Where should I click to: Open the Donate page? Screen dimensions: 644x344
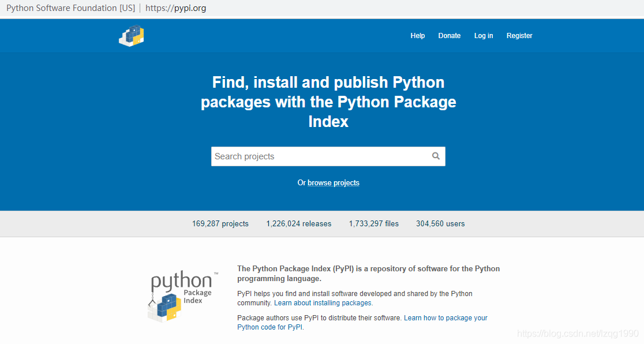450,36
